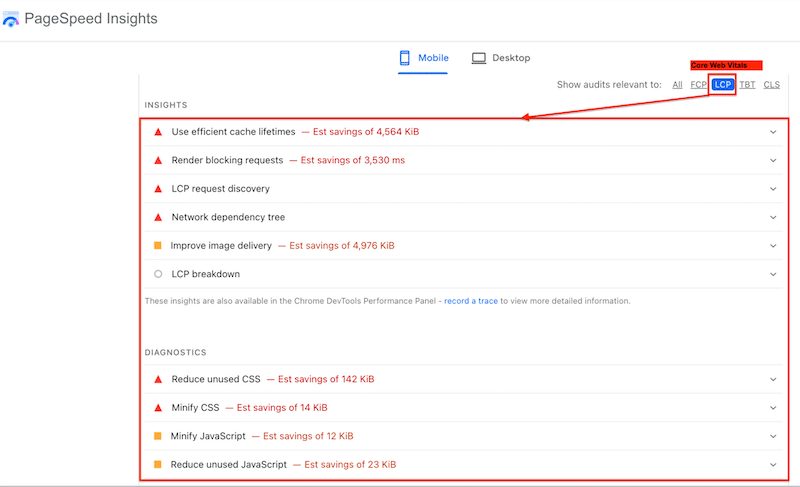
Task: Click the DIAGNOSTICS section heading
Action: pyautogui.click(x=176, y=352)
